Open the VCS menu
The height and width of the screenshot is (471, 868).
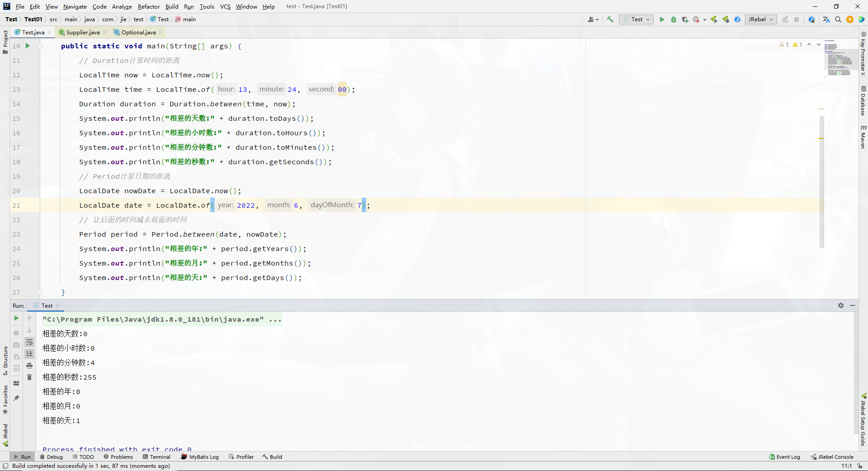[225, 6]
